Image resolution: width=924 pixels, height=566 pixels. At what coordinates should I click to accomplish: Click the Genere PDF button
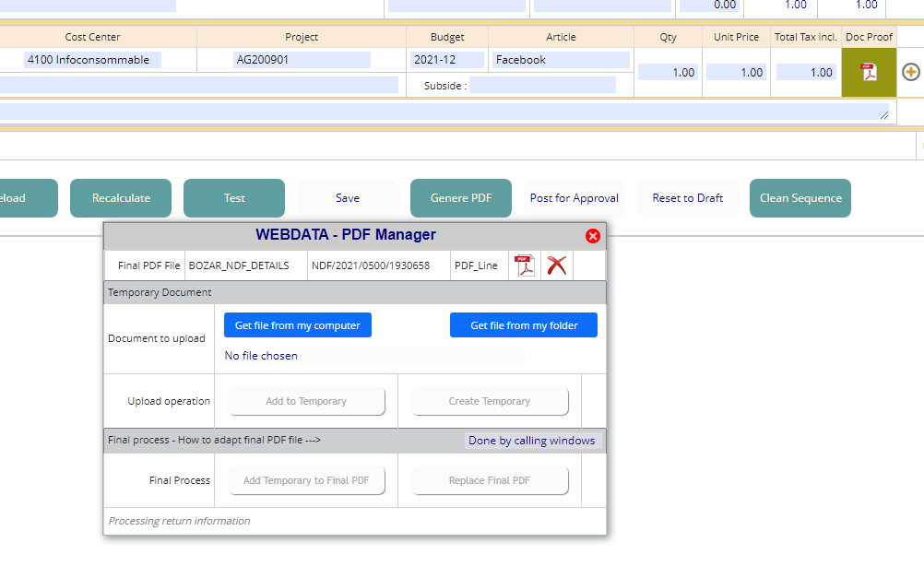(461, 198)
